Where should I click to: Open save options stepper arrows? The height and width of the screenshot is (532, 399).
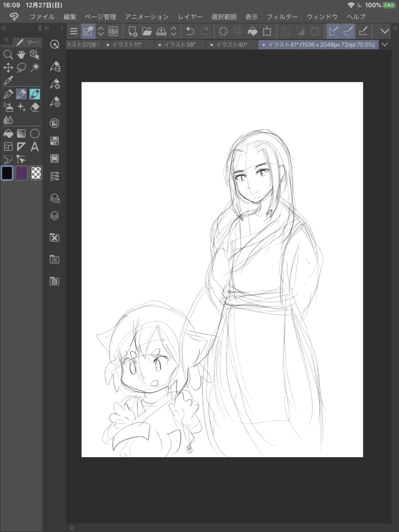(x=173, y=31)
